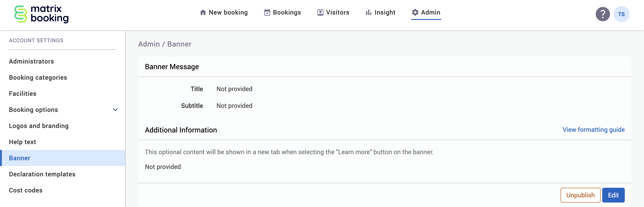Click the blue Edit button

pyautogui.click(x=613, y=195)
